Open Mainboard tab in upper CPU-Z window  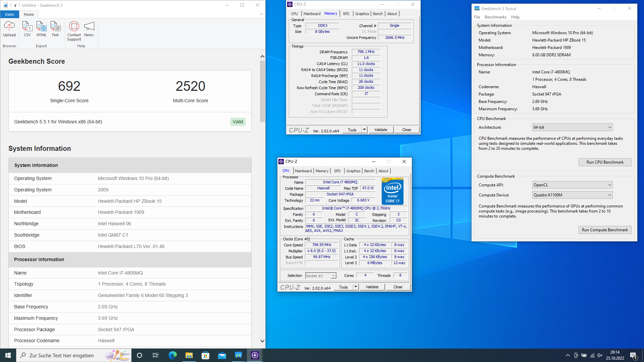click(x=312, y=14)
